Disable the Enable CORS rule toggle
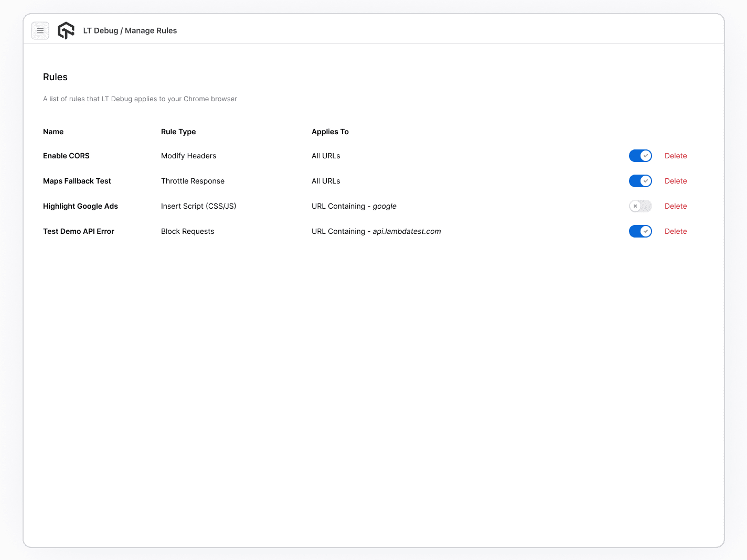This screenshot has width=747, height=560. click(640, 156)
